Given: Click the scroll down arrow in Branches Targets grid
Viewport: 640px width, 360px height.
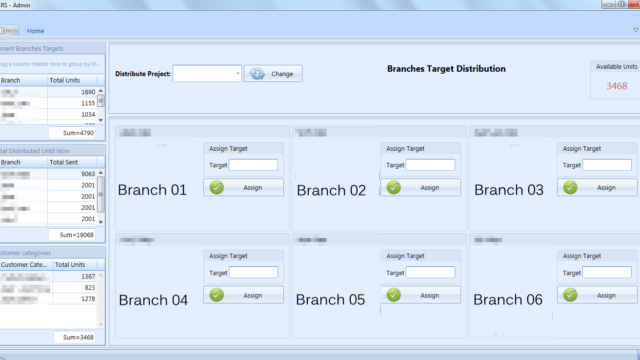Looking at the screenshot, I should [x=101, y=120].
